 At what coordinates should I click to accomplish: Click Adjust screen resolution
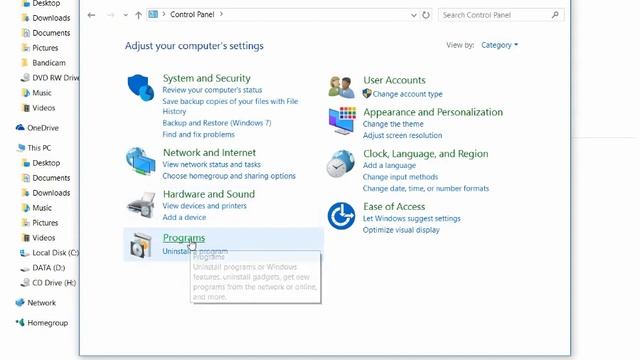tap(402, 136)
